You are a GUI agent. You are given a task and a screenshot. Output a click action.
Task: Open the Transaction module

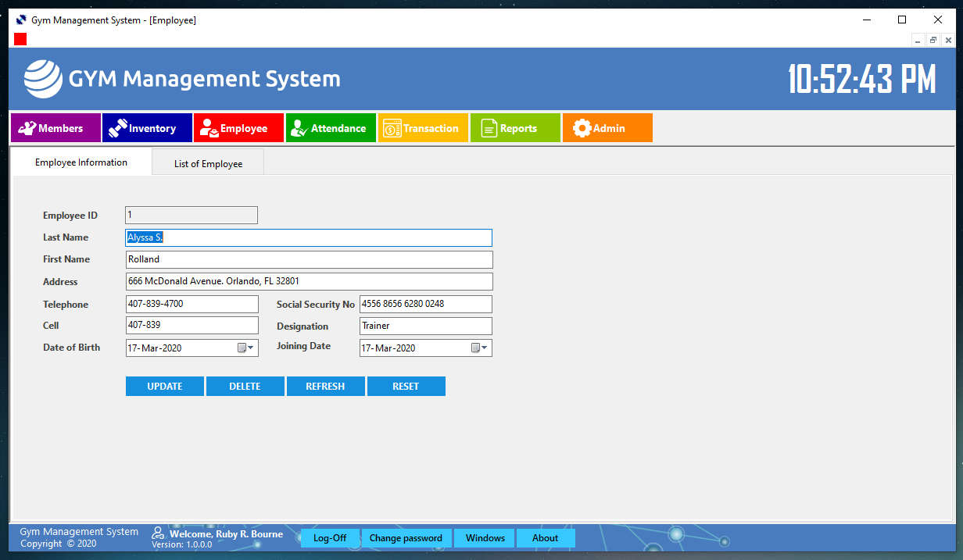click(423, 128)
